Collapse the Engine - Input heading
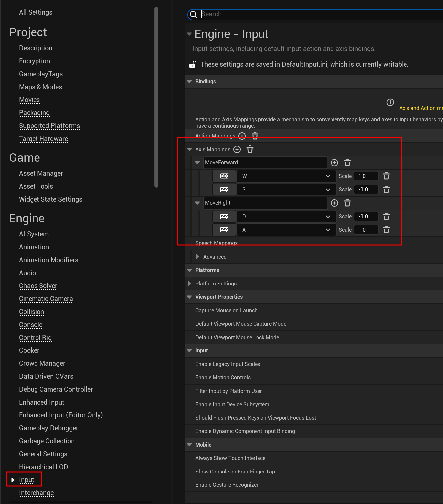The height and width of the screenshot is (504, 443). tap(189, 34)
